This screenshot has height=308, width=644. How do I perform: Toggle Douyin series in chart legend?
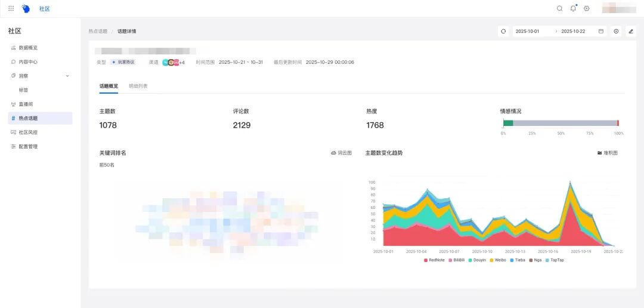[477, 260]
